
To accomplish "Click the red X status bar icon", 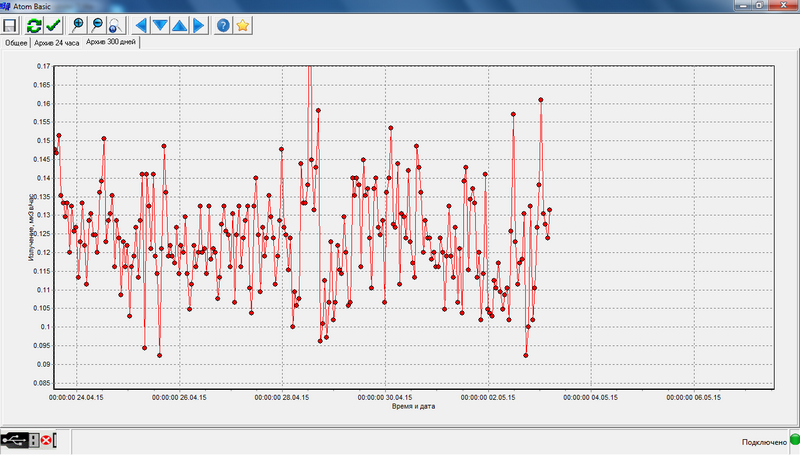I will click(46, 440).
